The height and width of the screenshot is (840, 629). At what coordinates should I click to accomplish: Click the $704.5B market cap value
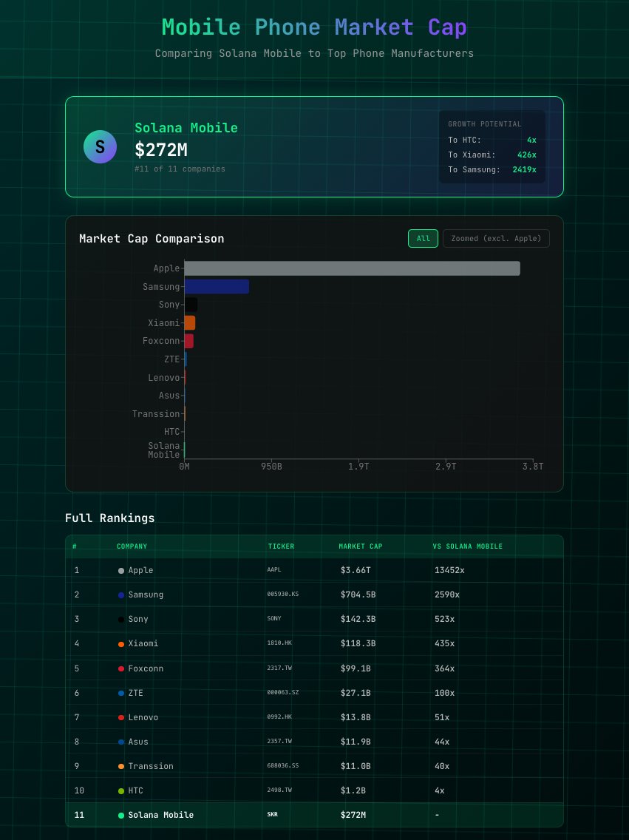[x=358, y=595]
